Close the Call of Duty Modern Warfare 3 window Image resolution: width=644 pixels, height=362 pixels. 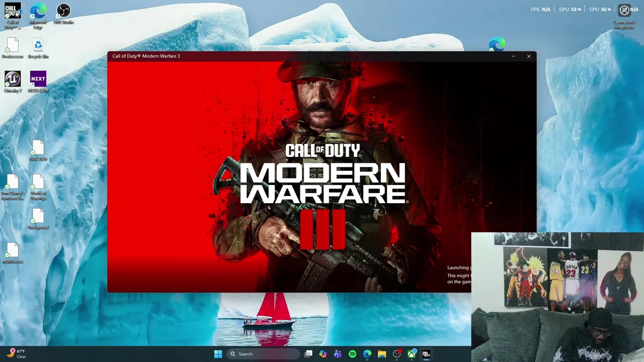[x=529, y=56]
